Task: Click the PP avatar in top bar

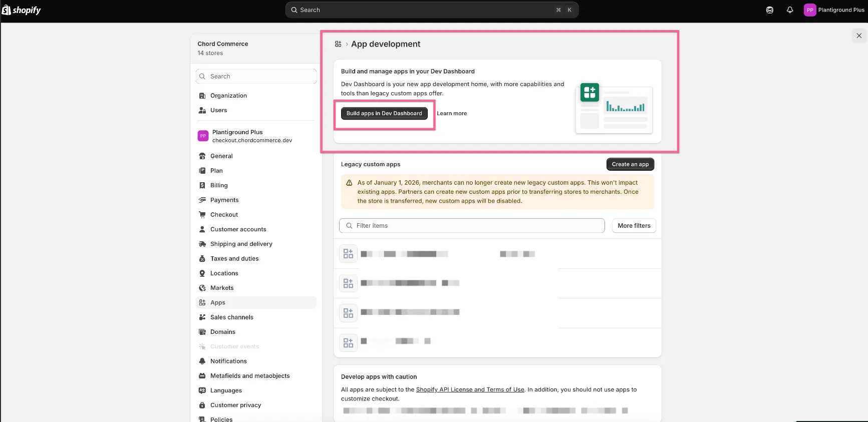Action: (810, 10)
